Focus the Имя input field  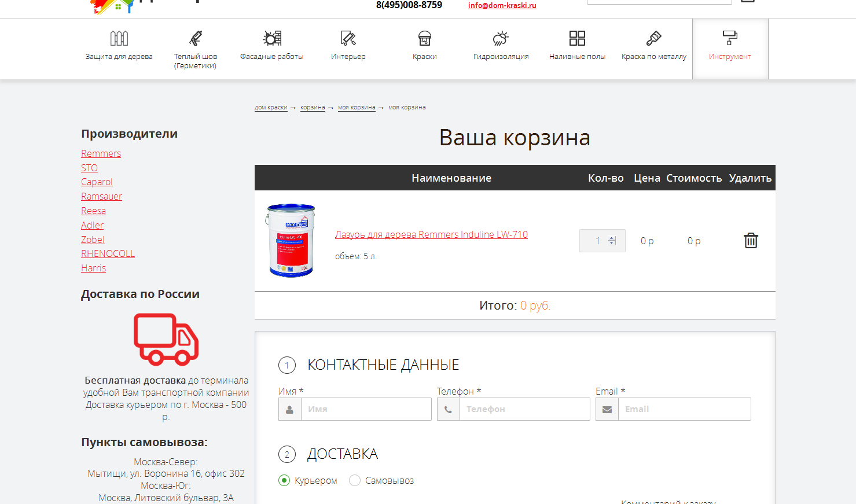click(366, 409)
